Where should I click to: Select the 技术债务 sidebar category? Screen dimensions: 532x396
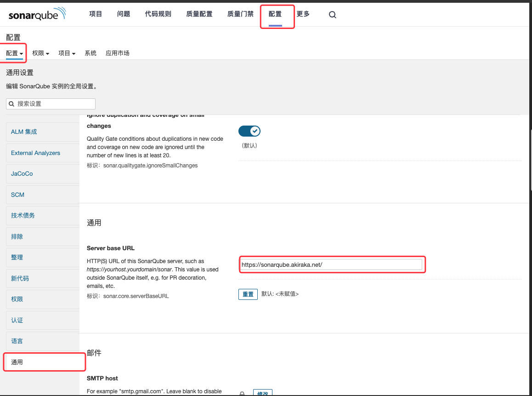click(x=23, y=215)
